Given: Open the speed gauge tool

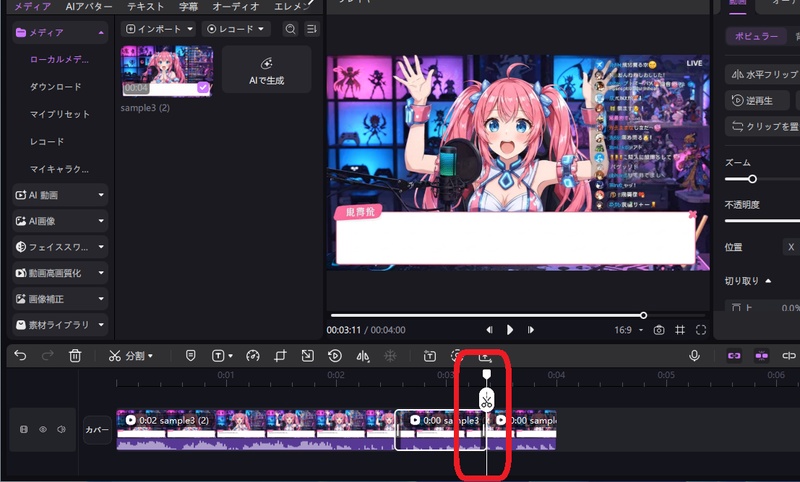Looking at the screenshot, I should 253,356.
